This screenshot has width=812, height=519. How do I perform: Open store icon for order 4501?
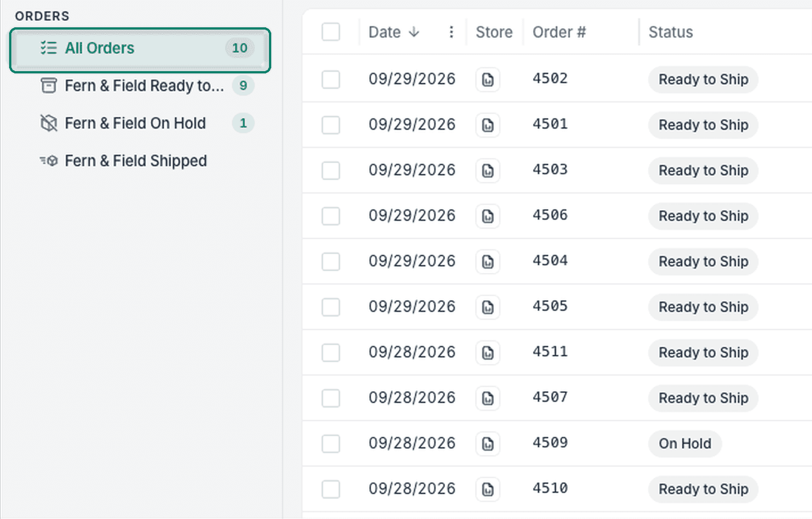(488, 125)
